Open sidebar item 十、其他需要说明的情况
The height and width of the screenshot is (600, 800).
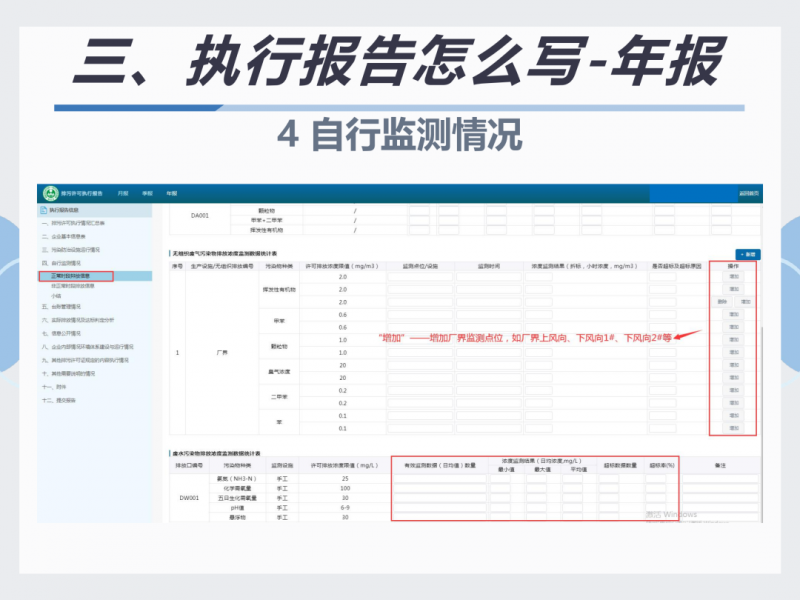point(68,373)
